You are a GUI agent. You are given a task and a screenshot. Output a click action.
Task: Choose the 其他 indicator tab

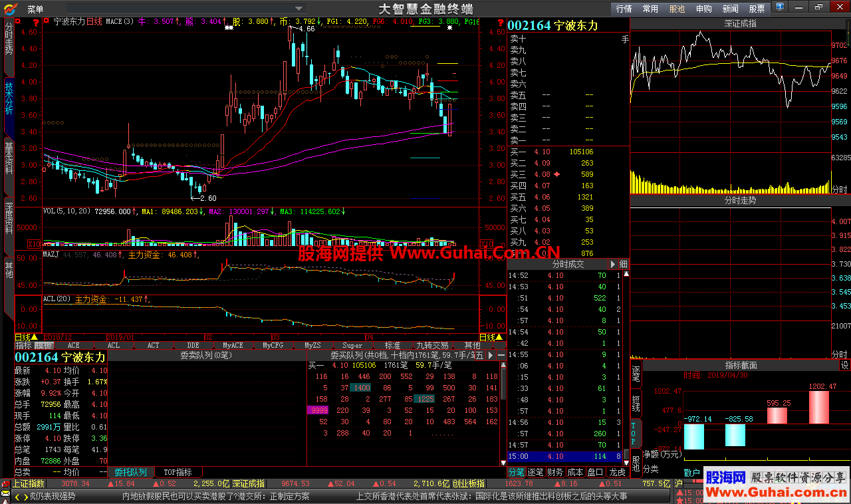coord(472,346)
